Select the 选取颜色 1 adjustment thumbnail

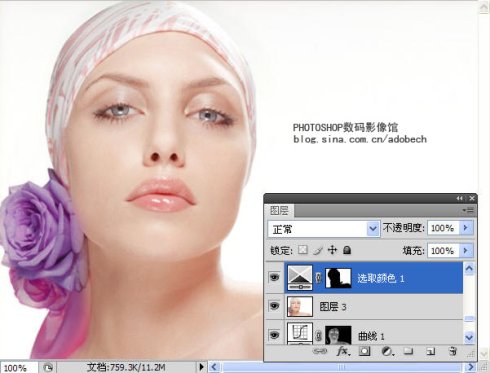[x=300, y=278]
